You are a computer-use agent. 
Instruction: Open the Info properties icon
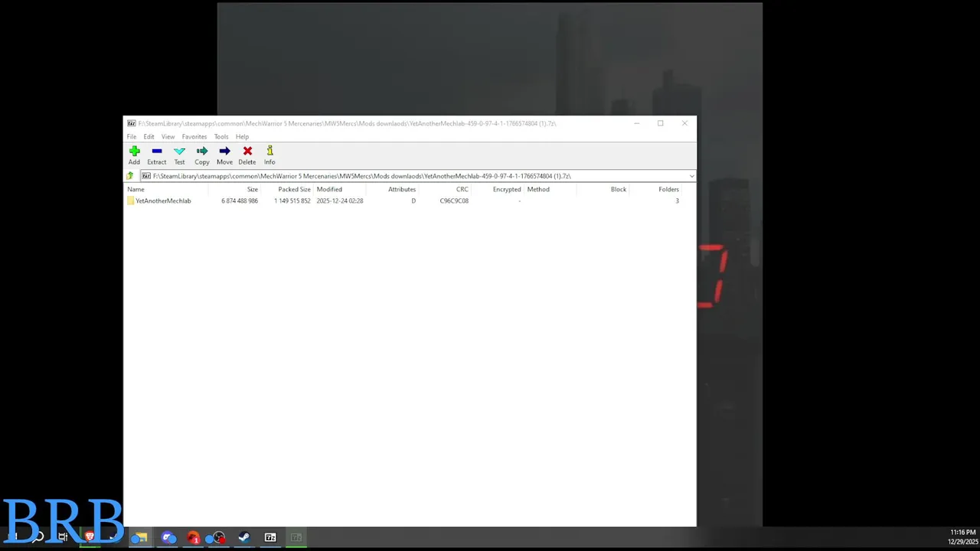tap(269, 151)
